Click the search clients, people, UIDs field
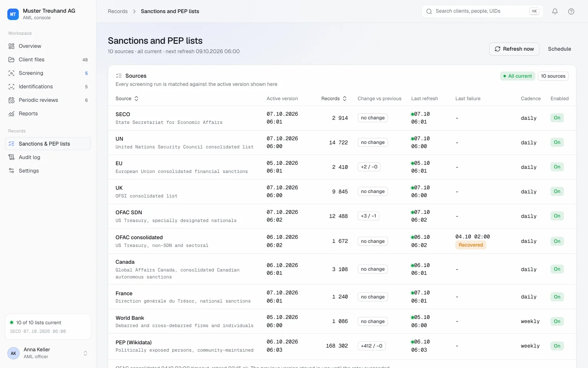Viewport: 588px width, 368px height. [482, 11]
